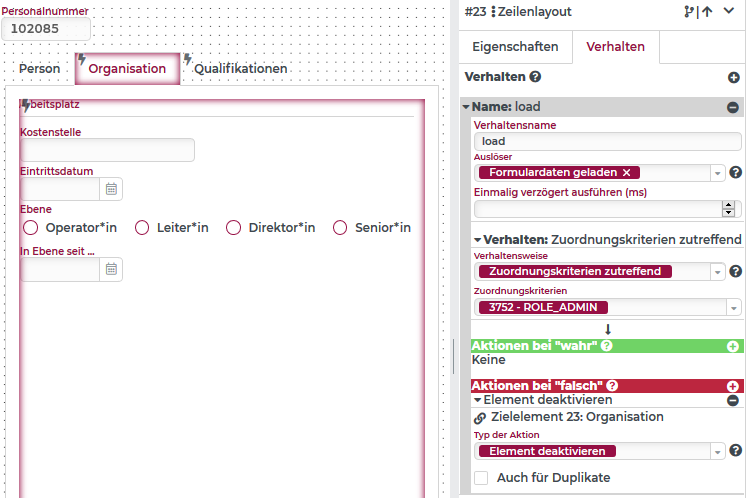This screenshot has height=498, width=749.
Task: Switch to the Eigenschaften tab
Action: [x=515, y=47]
